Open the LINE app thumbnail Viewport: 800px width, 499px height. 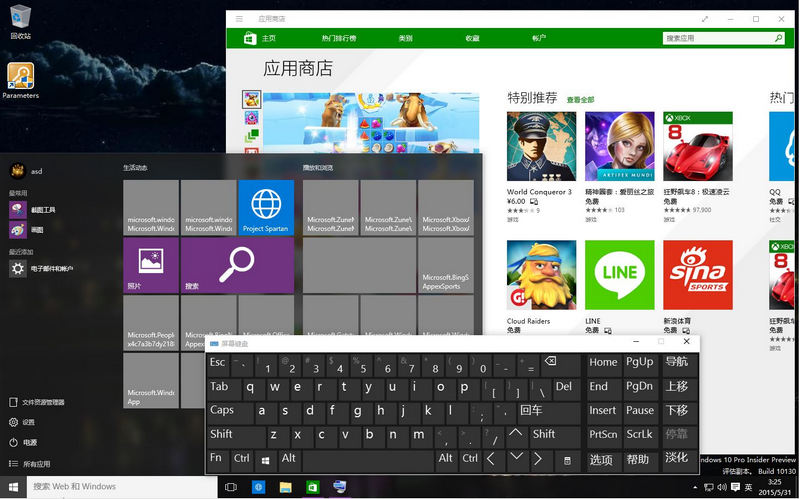(x=619, y=275)
